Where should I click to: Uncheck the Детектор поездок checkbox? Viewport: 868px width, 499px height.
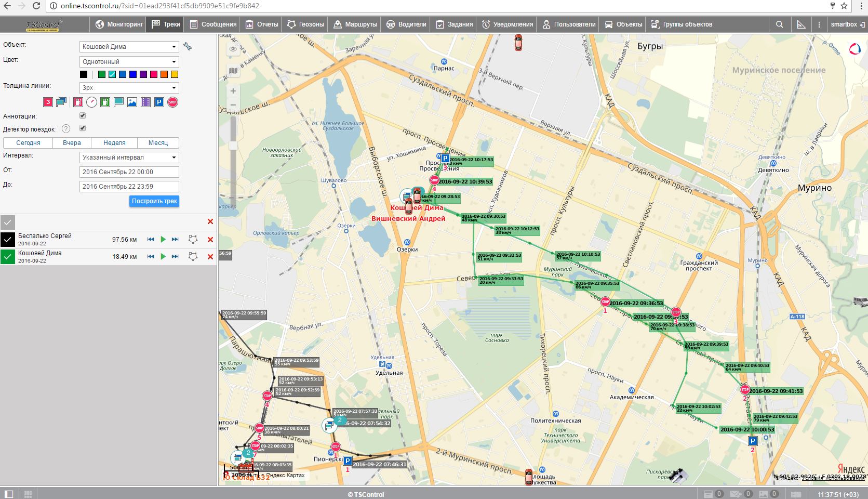[x=83, y=128]
